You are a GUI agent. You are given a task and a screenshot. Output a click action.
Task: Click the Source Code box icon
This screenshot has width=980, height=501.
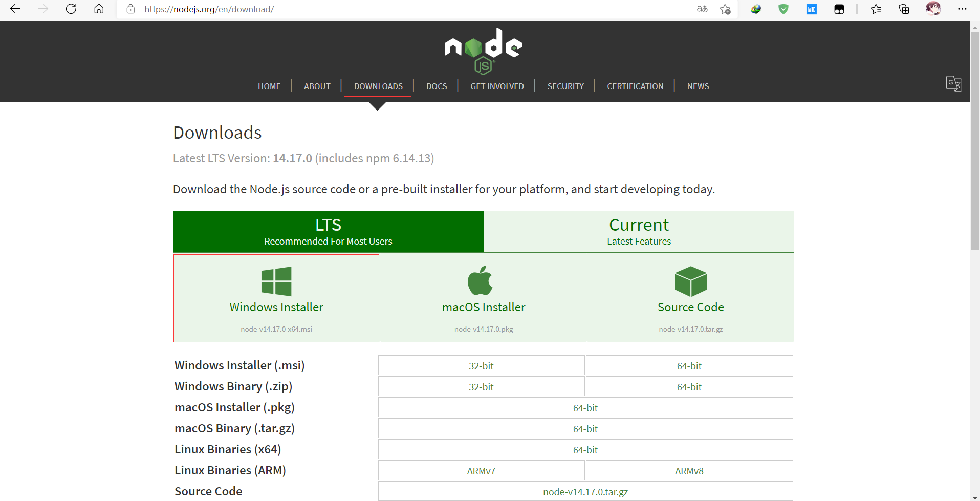(x=690, y=281)
